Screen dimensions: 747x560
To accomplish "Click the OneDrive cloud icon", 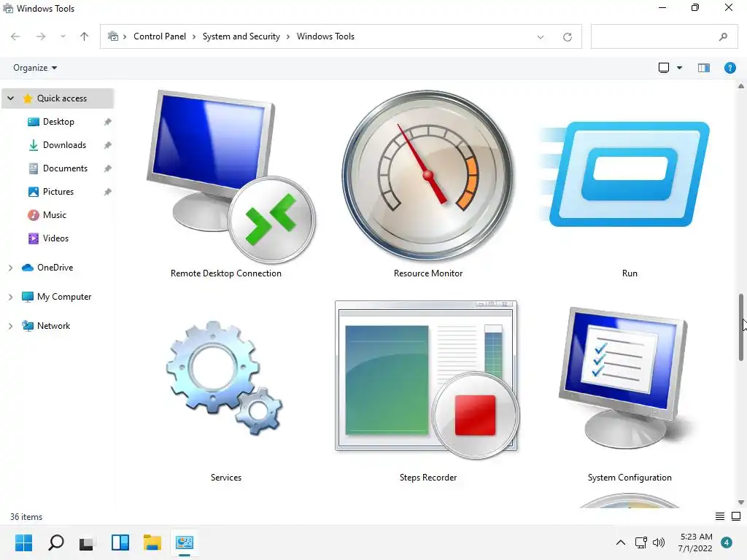I will tap(28, 268).
